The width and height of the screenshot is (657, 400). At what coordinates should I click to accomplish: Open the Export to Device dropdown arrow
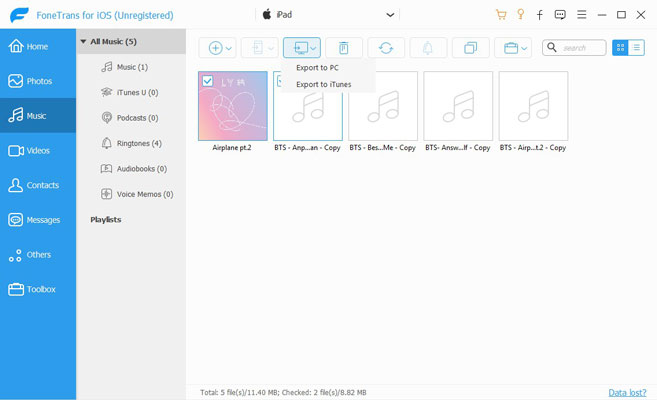[x=271, y=48]
